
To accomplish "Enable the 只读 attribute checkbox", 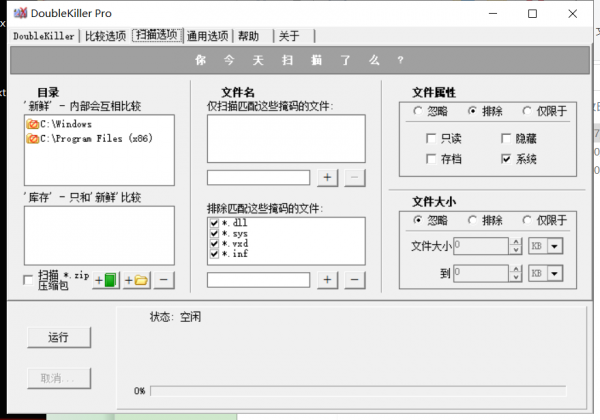I will [431, 138].
